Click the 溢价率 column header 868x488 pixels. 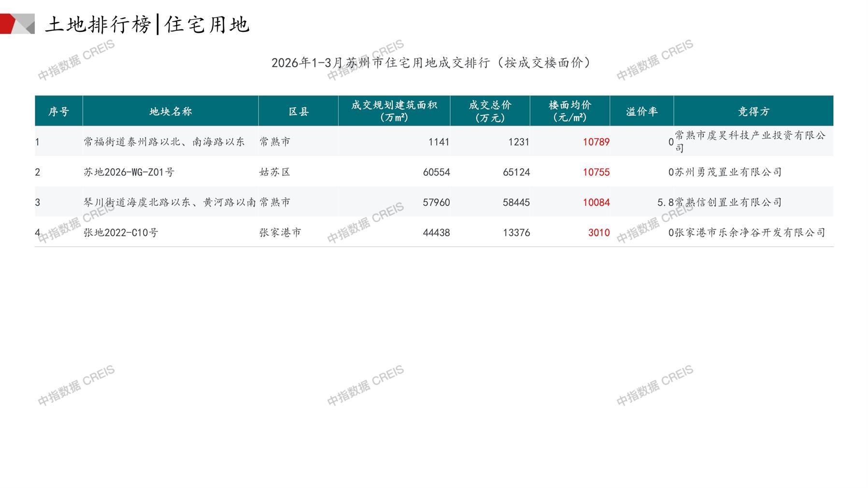641,112
